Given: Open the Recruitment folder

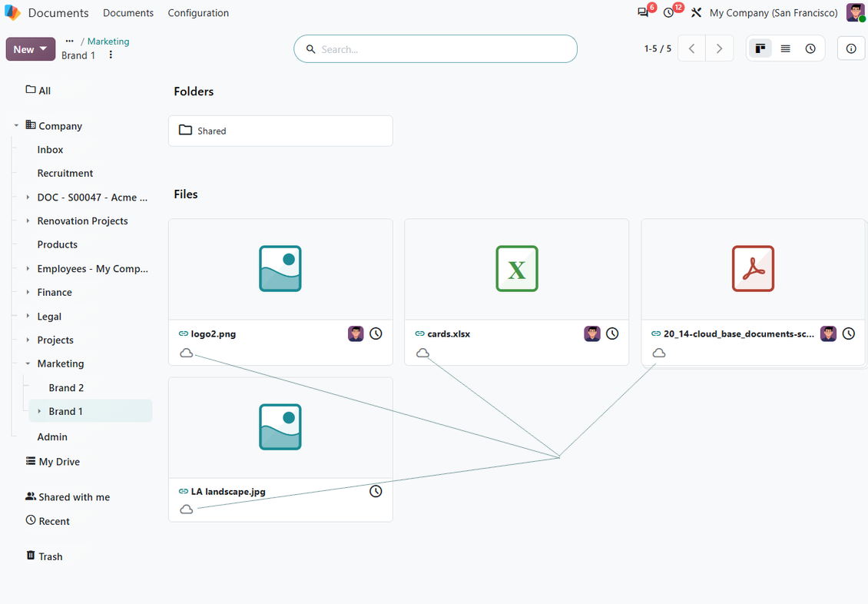Looking at the screenshot, I should (65, 173).
